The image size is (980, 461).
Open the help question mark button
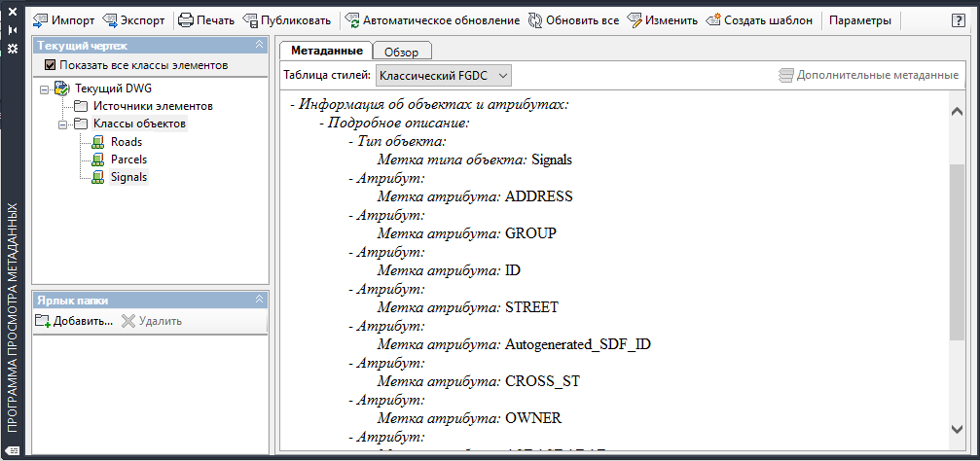point(959,20)
